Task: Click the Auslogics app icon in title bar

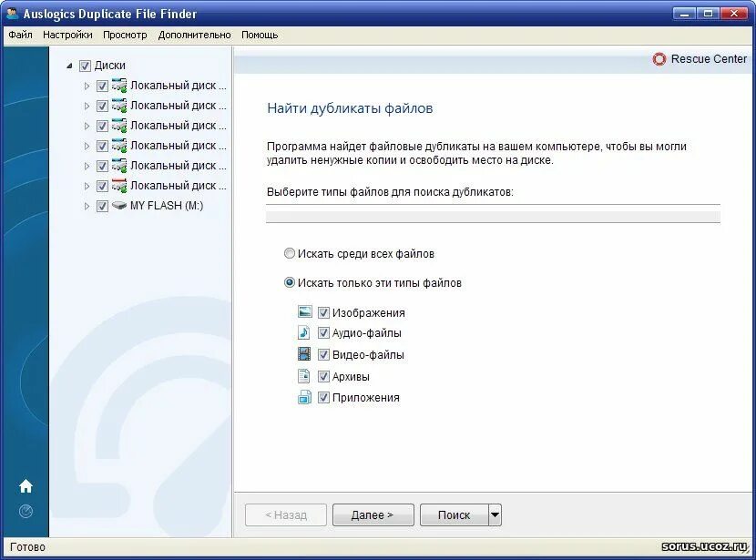Action: (x=13, y=13)
